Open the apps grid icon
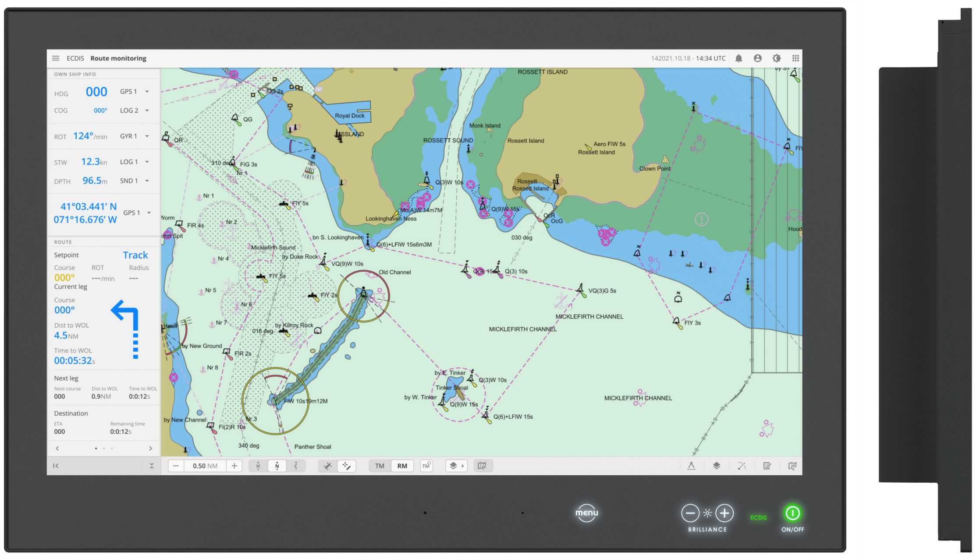This screenshot has height=559, width=980. [x=795, y=58]
